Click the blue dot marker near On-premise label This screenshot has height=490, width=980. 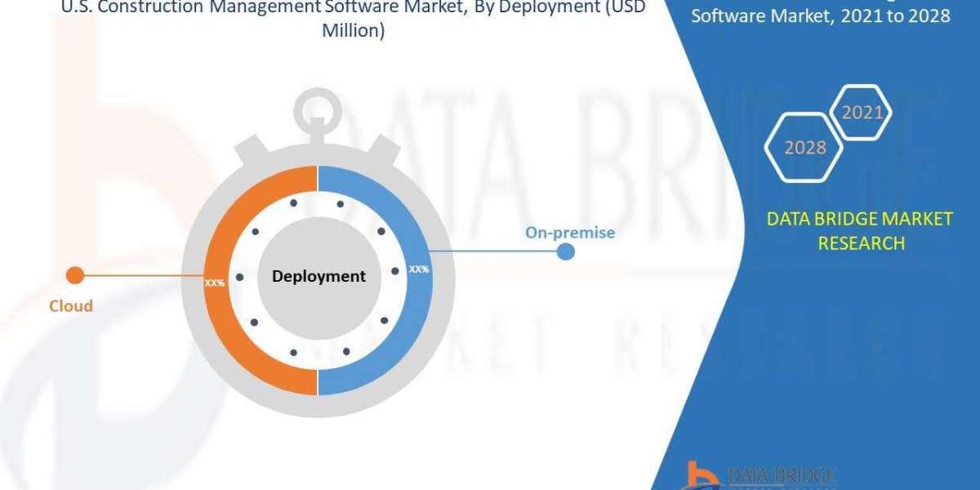565,253
